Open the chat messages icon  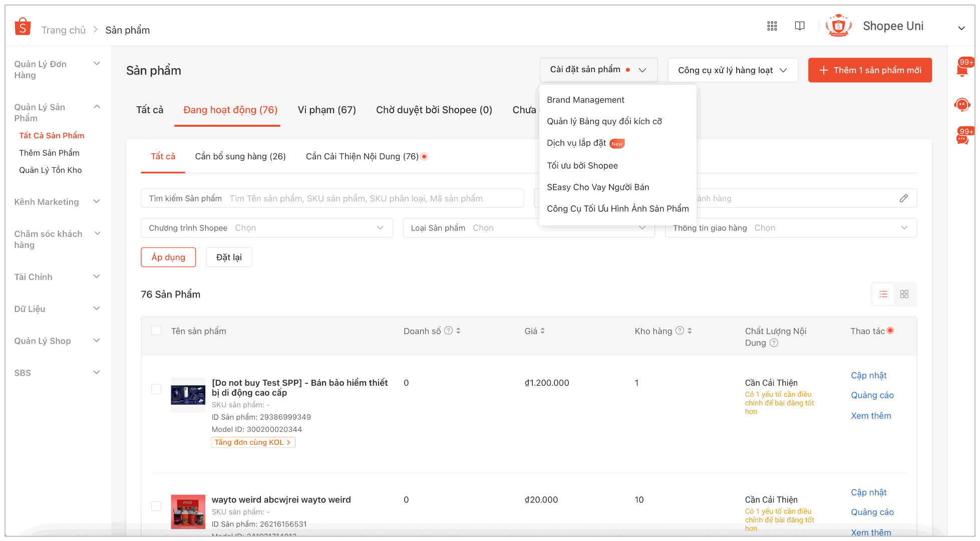point(962,138)
